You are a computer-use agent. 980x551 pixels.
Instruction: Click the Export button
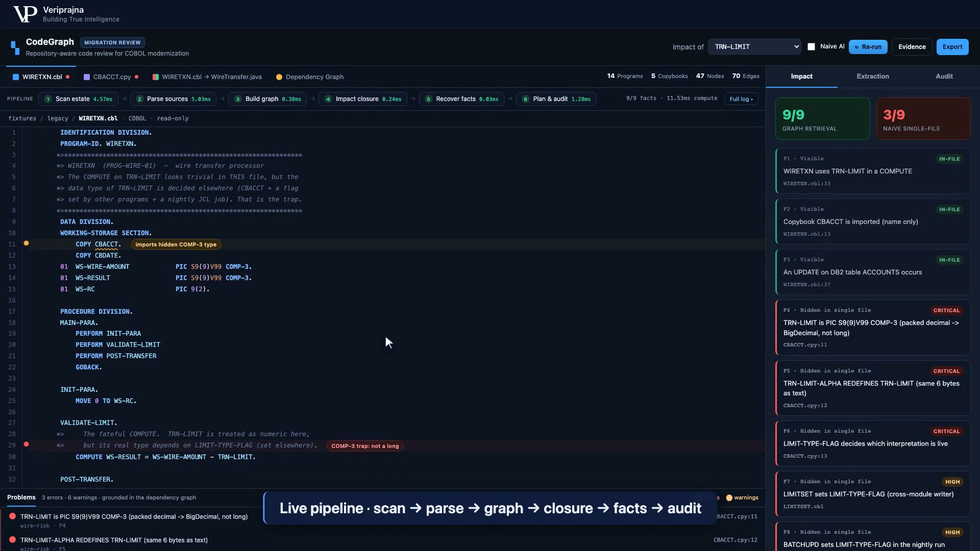(x=952, y=47)
